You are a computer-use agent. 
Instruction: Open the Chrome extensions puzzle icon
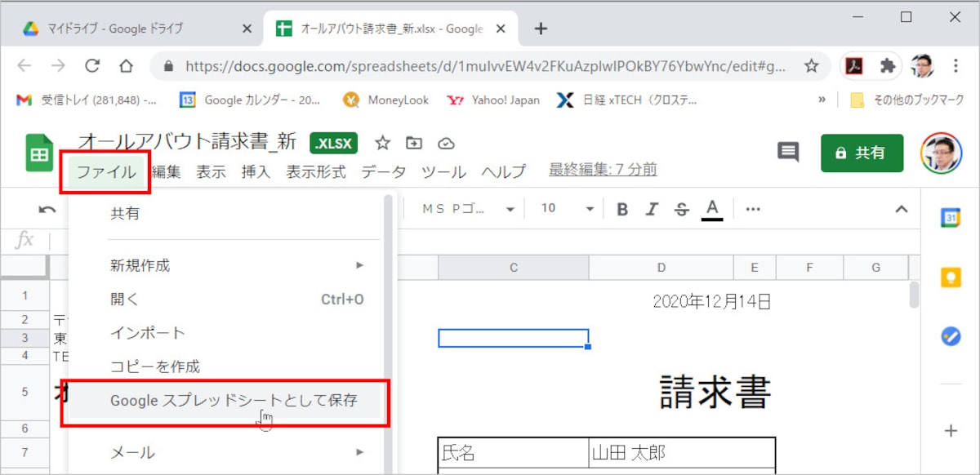click(888, 66)
